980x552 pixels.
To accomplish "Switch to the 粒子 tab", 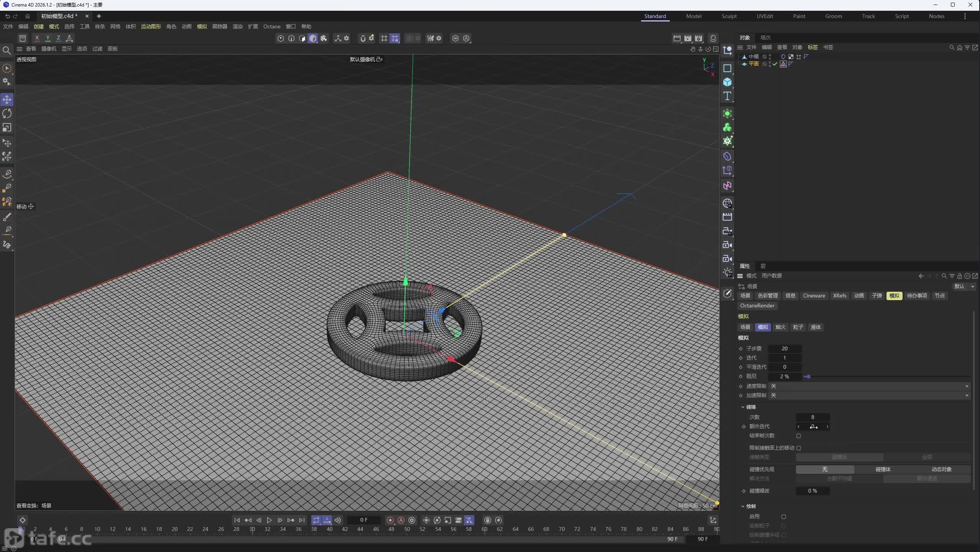I will pos(798,327).
